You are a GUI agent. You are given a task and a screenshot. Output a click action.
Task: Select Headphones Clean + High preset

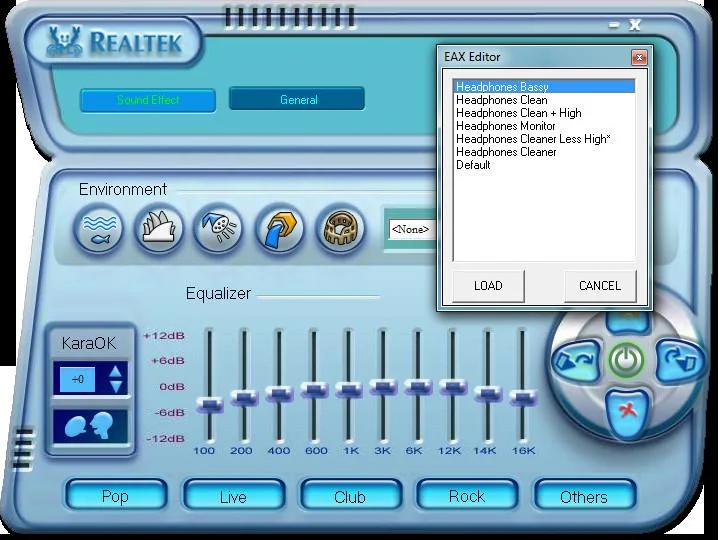coord(545,113)
